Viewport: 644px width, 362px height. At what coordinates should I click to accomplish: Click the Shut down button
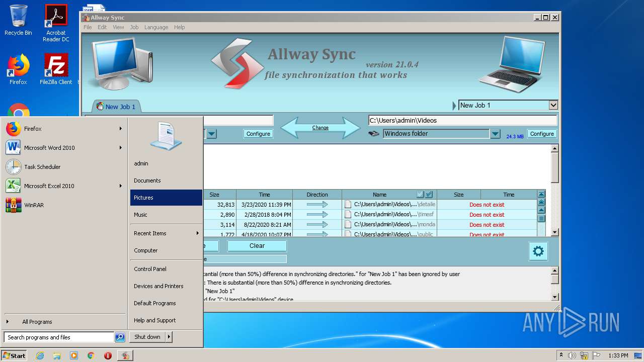tap(147, 337)
